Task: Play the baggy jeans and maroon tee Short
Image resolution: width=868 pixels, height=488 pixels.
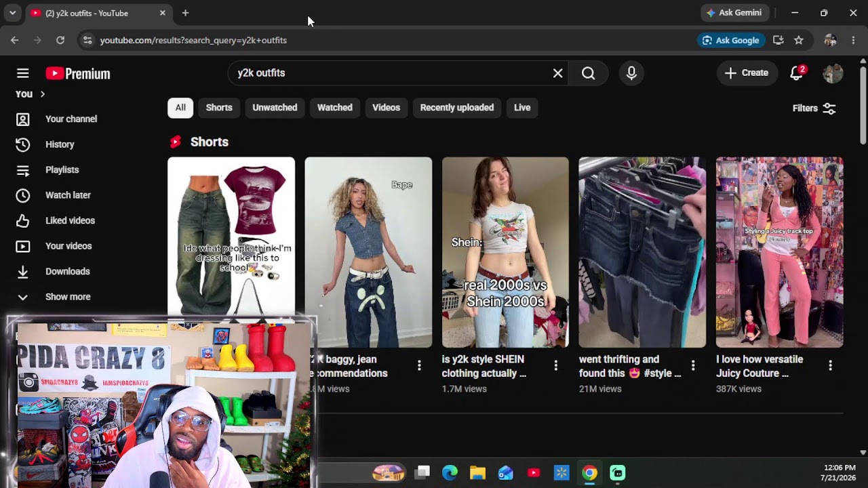Action: click(x=231, y=237)
